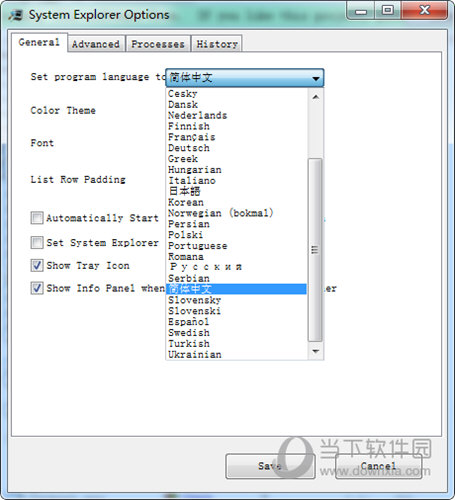This screenshot has width=455, height=500.
Task: Switch to the General tab
Action: pos(39,42)
